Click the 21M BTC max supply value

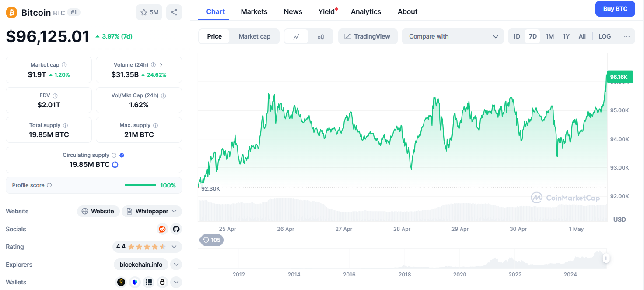139,134
